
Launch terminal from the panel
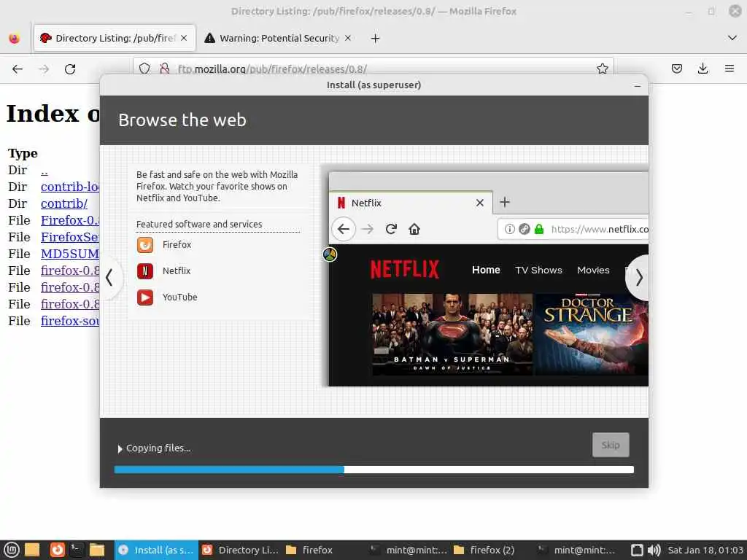pyautogui.click(x=77, y=550)
